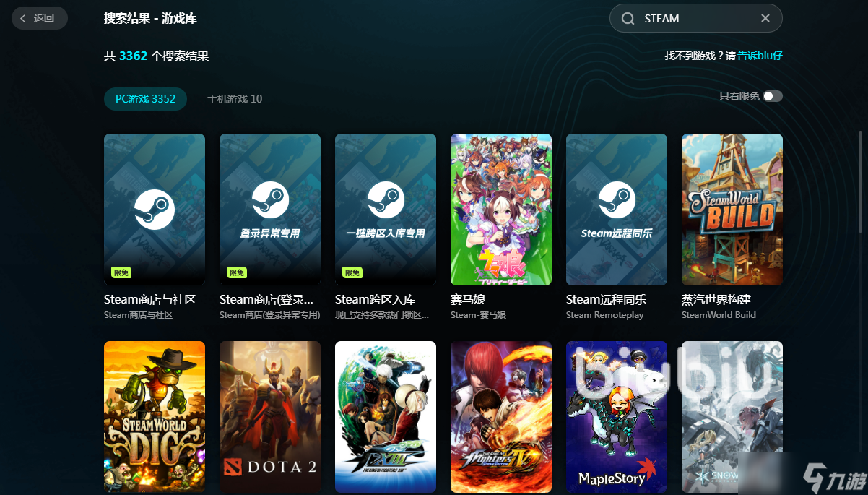Open the DOTA 2 game cover
This screenshot has width=868, height=495.
(x=270, y=416)
